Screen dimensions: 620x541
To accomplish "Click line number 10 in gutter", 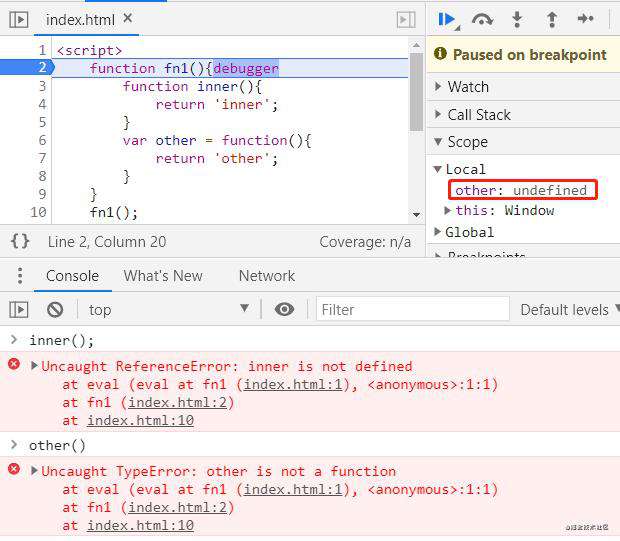I will click(38, 212).
